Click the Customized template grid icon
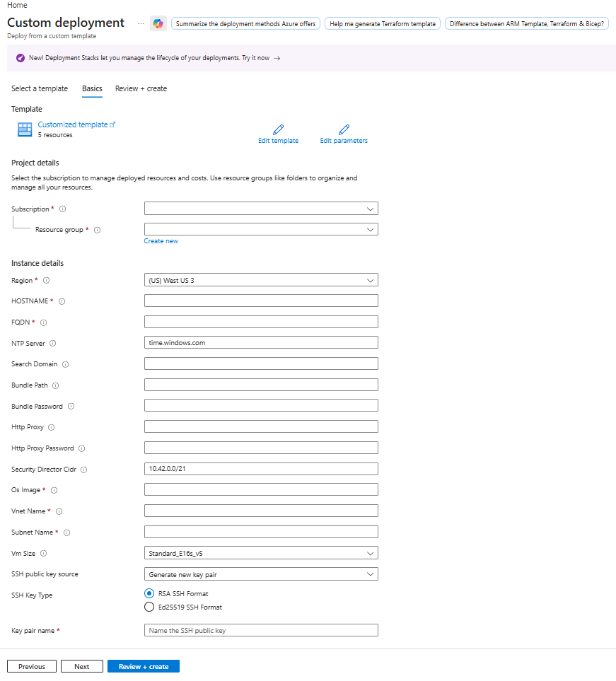 pos(25,129)
